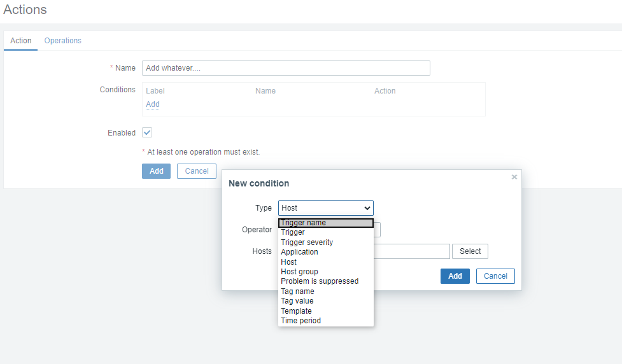Choose Trigger severity from list

point(307,242)
